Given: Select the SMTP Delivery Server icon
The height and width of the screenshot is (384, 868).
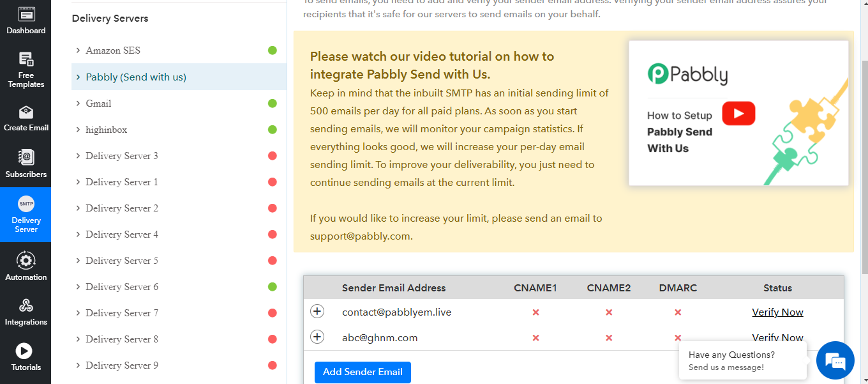Looking at the screenshot, I should [x=26, y=204].
